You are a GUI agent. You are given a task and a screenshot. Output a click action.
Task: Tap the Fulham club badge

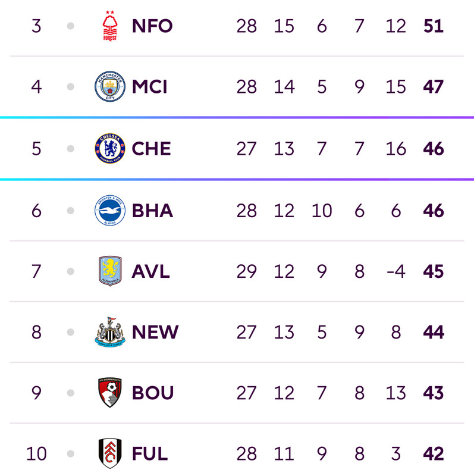[110, 453]
